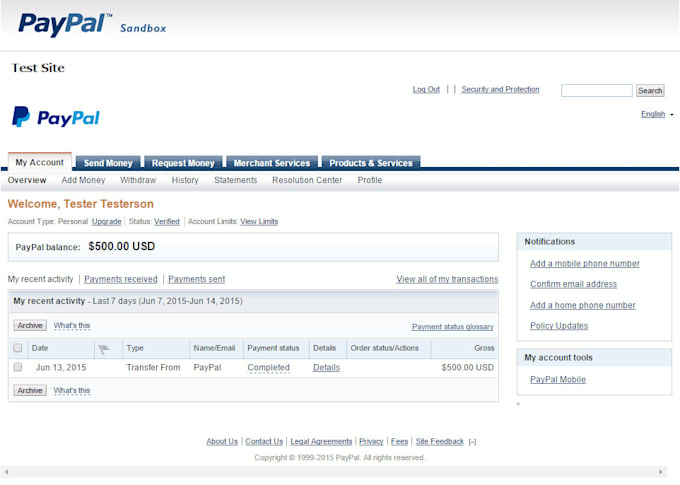Click Confirm email address notification
Image resolution: width=680 pixels, height=485 pixels.
click(x=573, y=284)
